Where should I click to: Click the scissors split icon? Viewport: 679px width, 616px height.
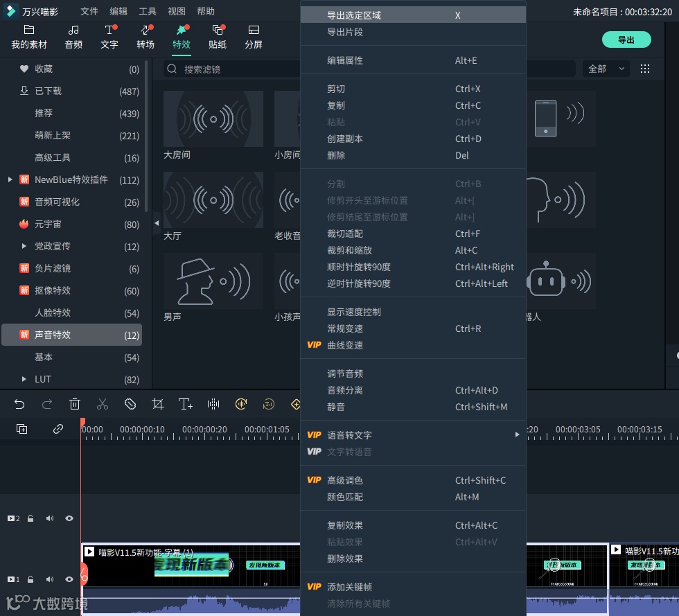pyautogui.click(x=103, y=404)
